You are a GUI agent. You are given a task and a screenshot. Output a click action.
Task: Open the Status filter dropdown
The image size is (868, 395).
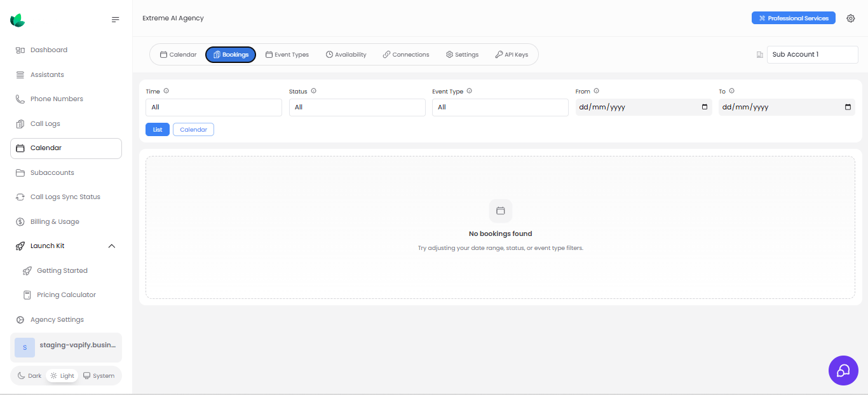pyautogui.click(x=357, y=107)
